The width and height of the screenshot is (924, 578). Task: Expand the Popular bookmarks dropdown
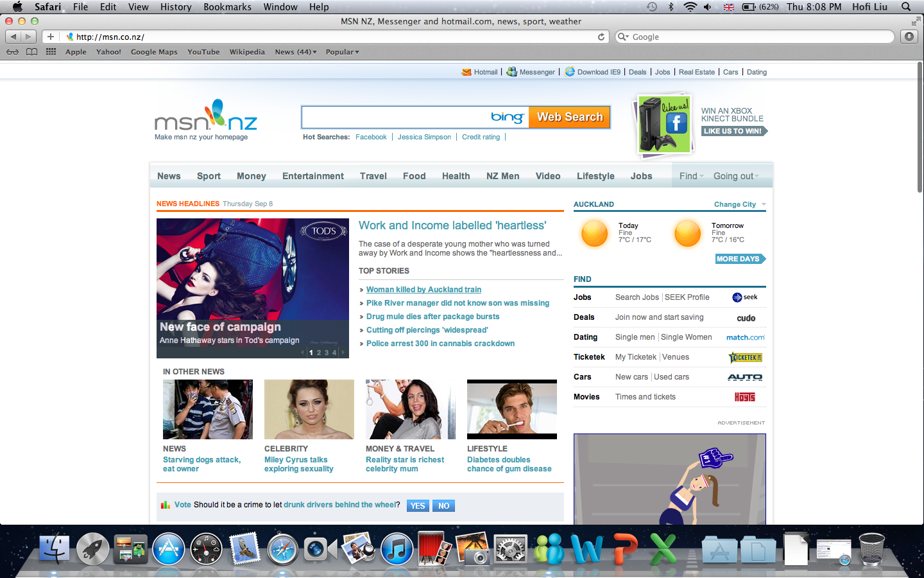click(343, 52)
